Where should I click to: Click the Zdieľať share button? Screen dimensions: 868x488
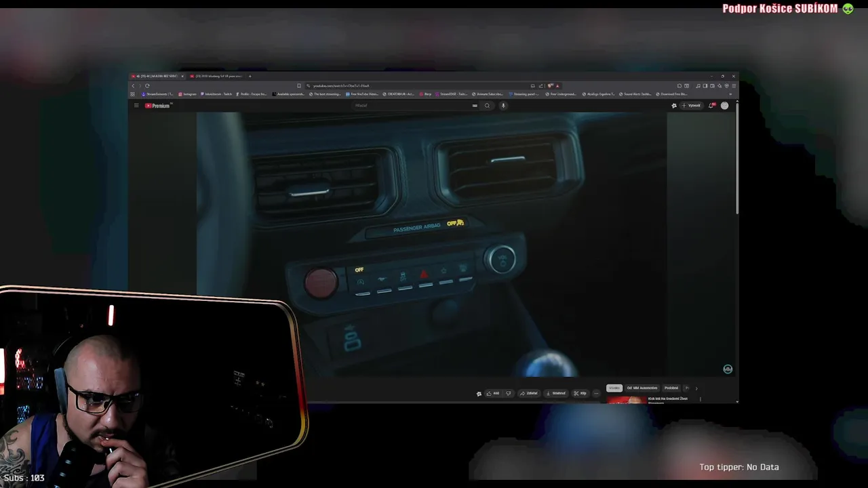pos(529,393)
